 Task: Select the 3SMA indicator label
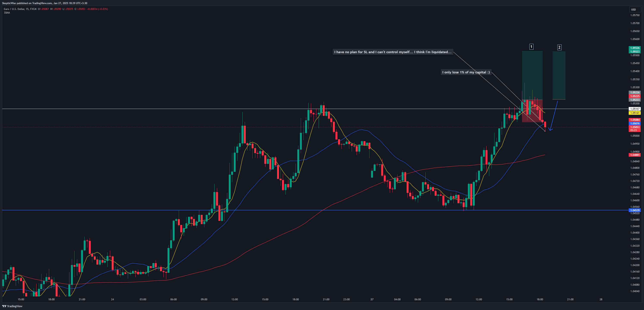tap(7, 13)
